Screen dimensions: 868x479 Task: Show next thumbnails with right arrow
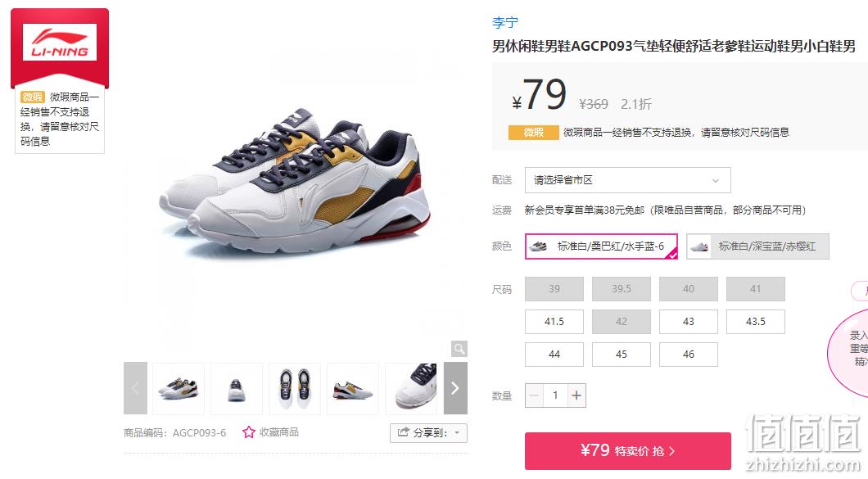pyautogui.click(x=455, y=388)
